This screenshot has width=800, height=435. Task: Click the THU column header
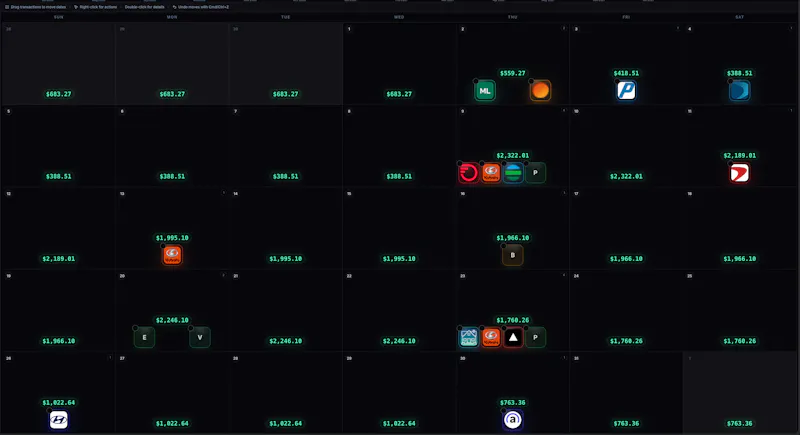tap(513, 17)
